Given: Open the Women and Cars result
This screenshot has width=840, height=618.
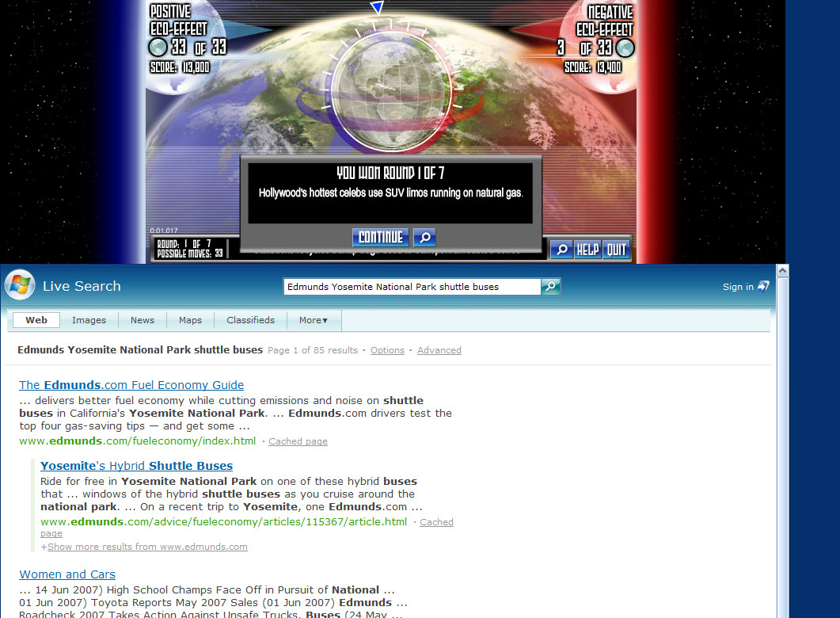Looking at the screenshot, I should point(67,574).
